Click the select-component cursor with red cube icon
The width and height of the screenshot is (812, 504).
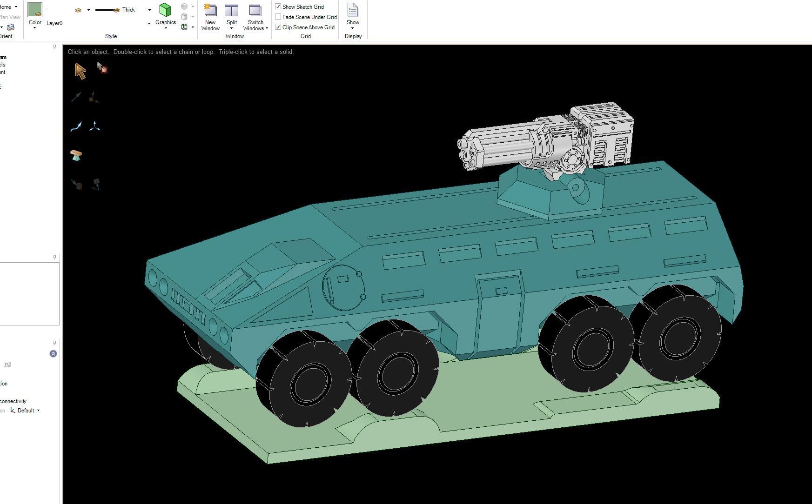[102, 68]
